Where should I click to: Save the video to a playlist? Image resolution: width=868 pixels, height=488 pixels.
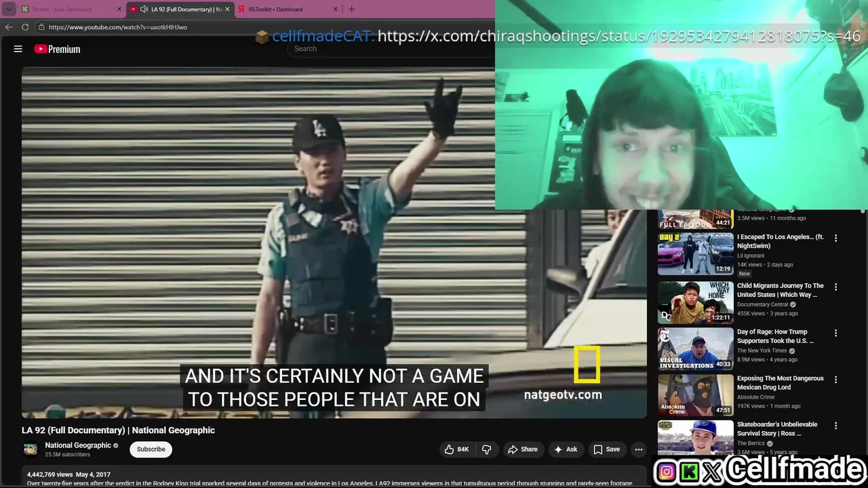(x=606, y=449)
